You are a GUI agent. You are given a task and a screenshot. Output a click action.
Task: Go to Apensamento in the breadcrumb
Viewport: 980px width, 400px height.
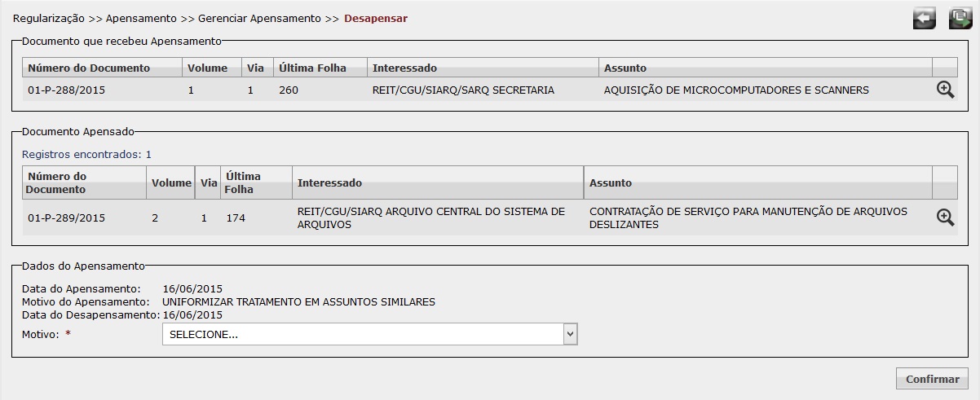click(141, 18)
